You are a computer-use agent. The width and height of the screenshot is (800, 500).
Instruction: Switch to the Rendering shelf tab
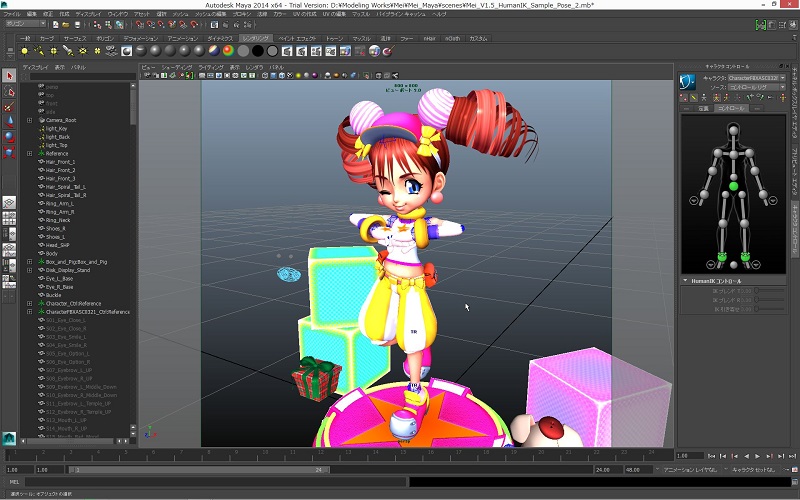pyautogui.click(x=255, y=38)
